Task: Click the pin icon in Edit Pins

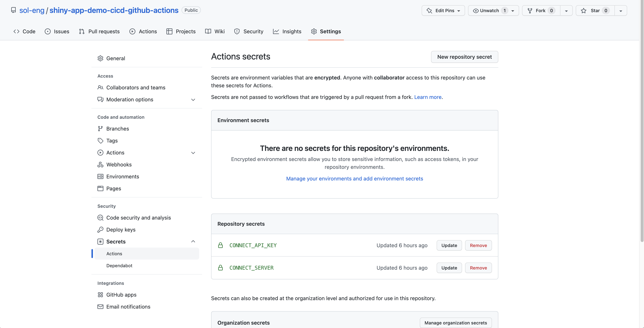Action: [429, 10]
